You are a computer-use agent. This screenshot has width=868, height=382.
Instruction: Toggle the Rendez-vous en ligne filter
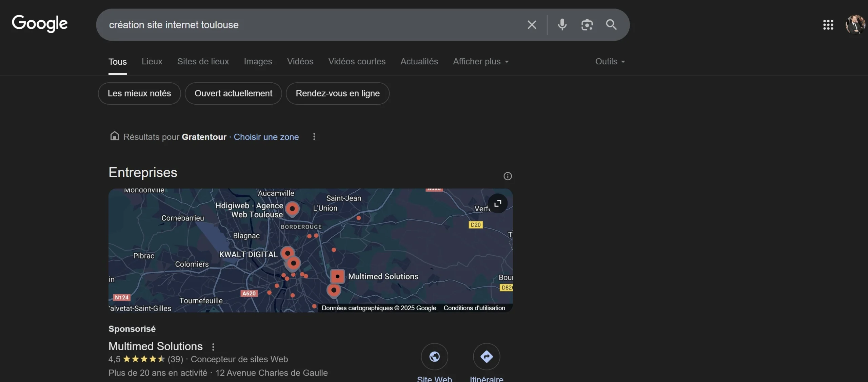click(338, 93)
